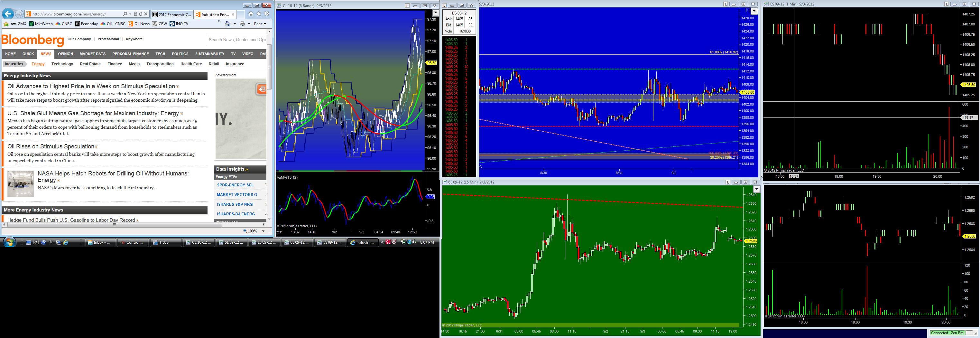Open the OPINION section in Bloomberg navigation
This screenshot has width=980, height=338.
tap(65, 54)
